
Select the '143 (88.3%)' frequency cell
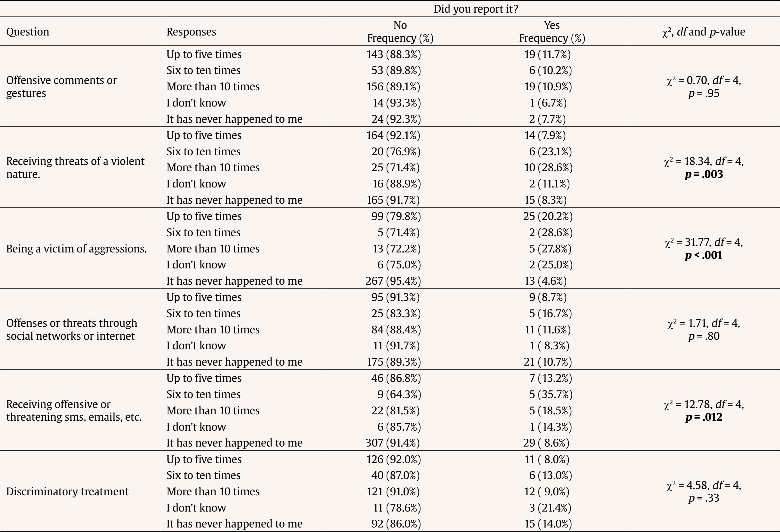coord(393,54)
